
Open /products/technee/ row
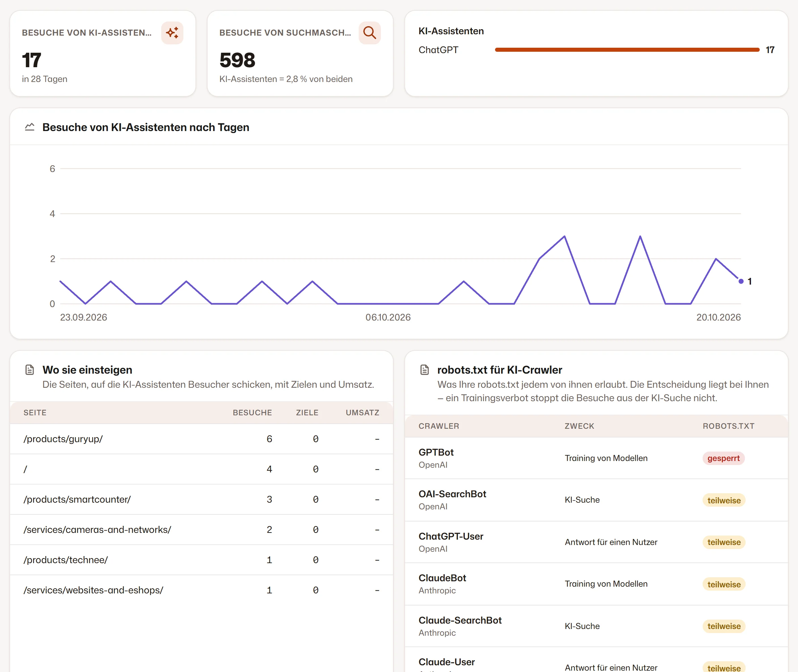click(202, 560)
